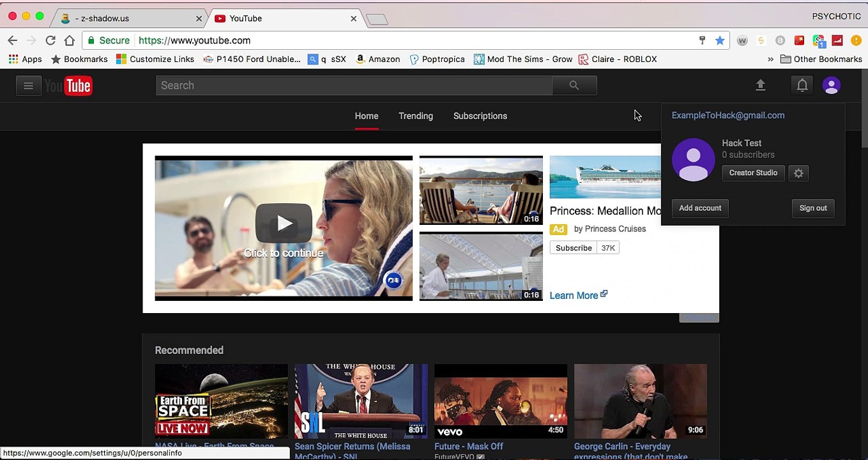
Task: Click the orange S extension icon
Action: click(x=761, y=40)
